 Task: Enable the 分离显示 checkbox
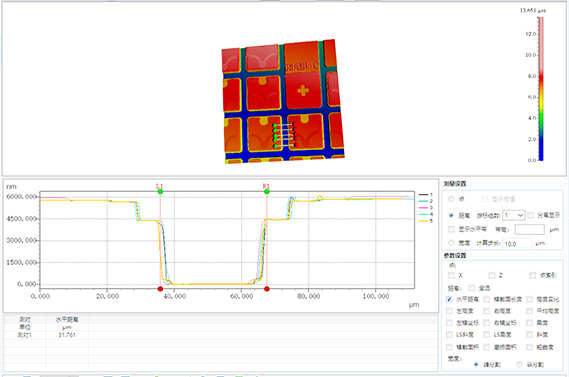pos(531,216)
